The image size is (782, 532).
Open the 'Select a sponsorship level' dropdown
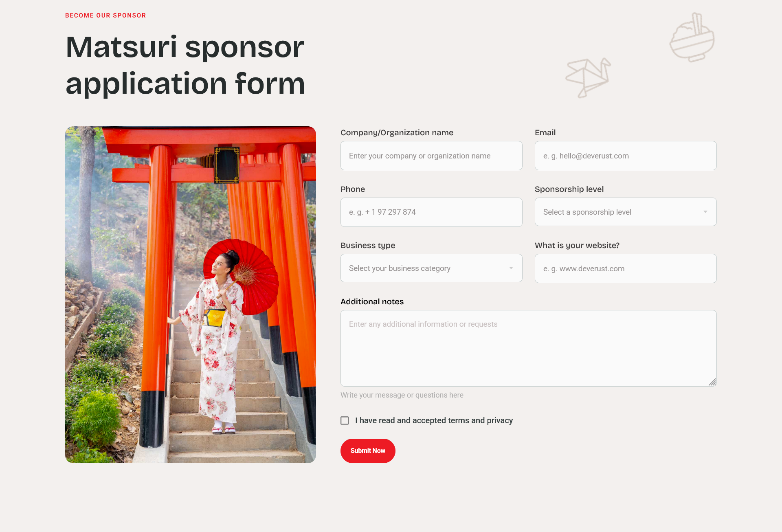click(x=626, y=212)
